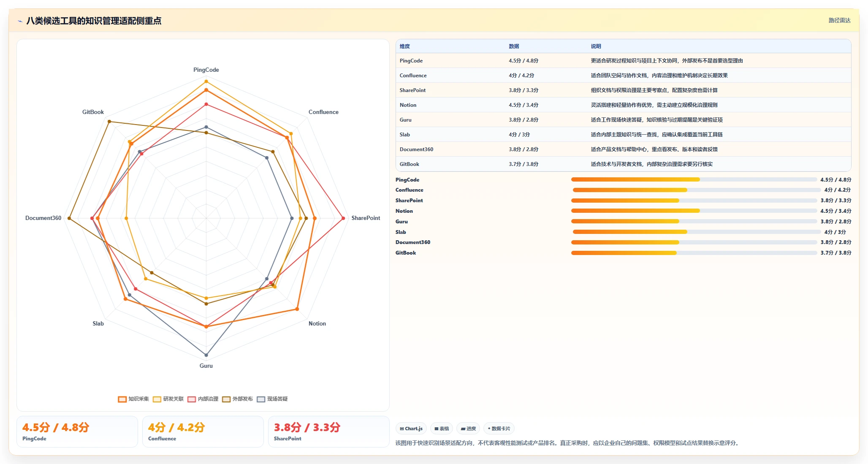
Task: Toggle the 内部治理 legend series
Action: [x=203, y=399]
